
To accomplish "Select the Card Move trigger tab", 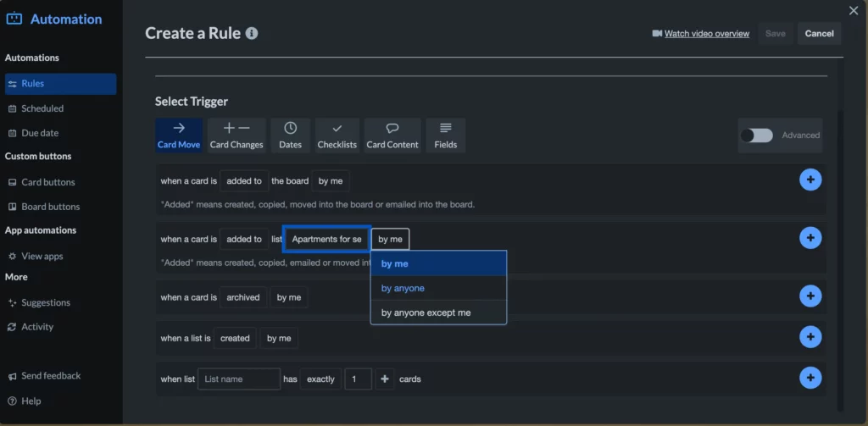I will point(179,135).
